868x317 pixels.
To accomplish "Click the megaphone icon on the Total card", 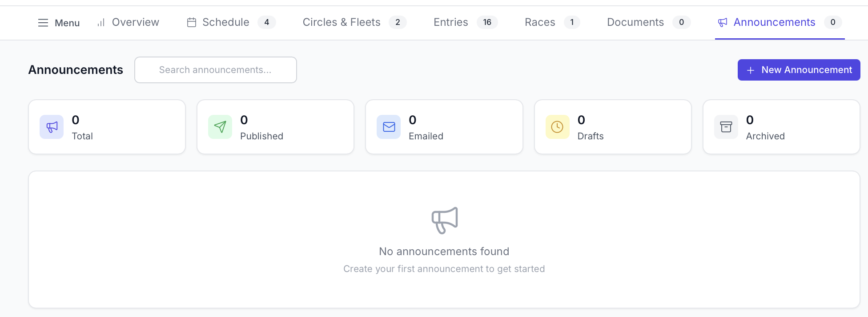I will tap(51, 127).
